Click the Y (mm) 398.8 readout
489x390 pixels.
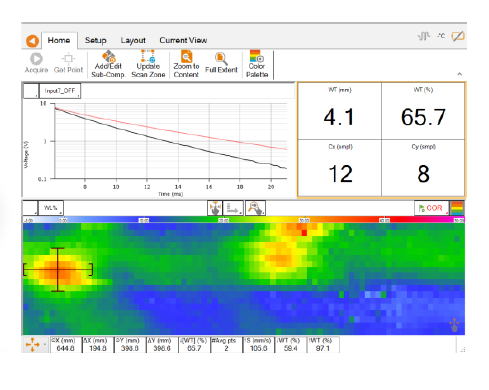[x=130, y=344]
